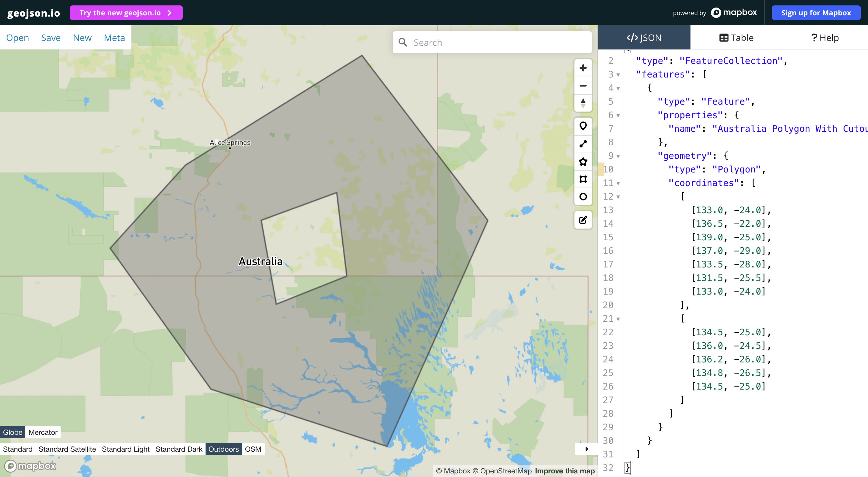
Task: Click line number 10 in gutter
Action: 608,169
